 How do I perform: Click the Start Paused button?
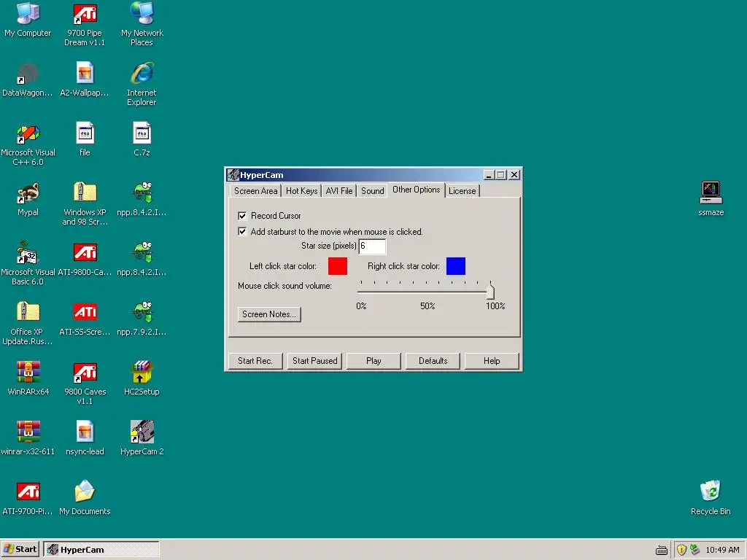click(314, 361)
